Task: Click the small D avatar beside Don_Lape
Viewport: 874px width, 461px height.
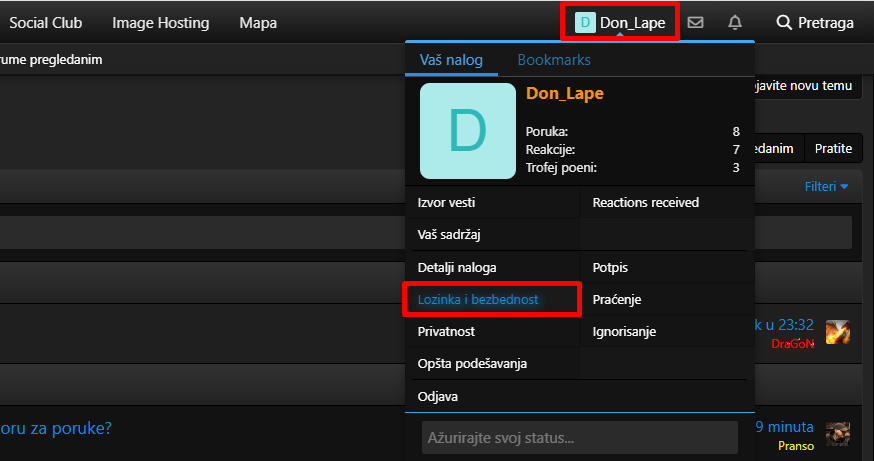Action: click(585, 23)
